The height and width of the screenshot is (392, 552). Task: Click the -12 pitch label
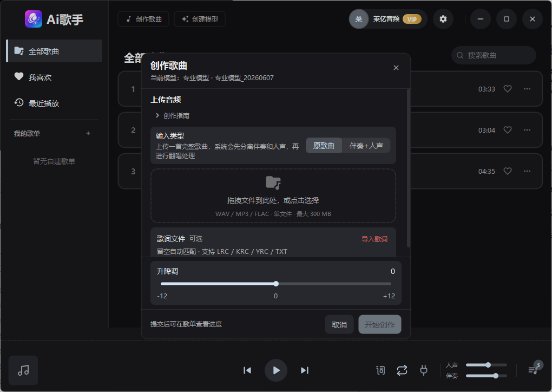tap(162, 296)
